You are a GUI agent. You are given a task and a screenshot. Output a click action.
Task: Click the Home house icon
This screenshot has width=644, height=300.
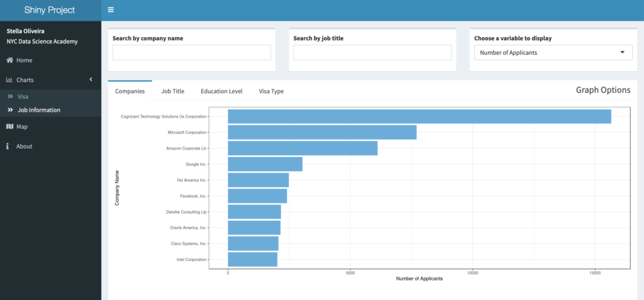tap(10, 60)
